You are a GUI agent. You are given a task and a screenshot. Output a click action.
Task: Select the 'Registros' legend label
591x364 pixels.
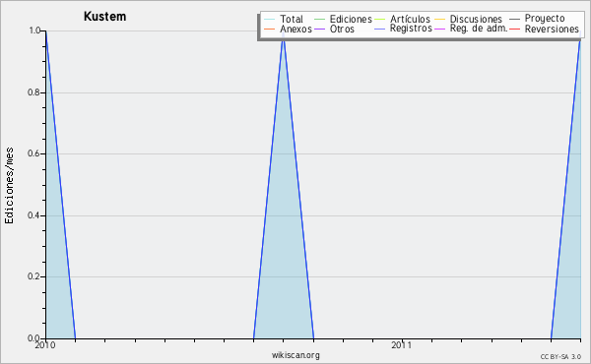(x=411, y=29)
